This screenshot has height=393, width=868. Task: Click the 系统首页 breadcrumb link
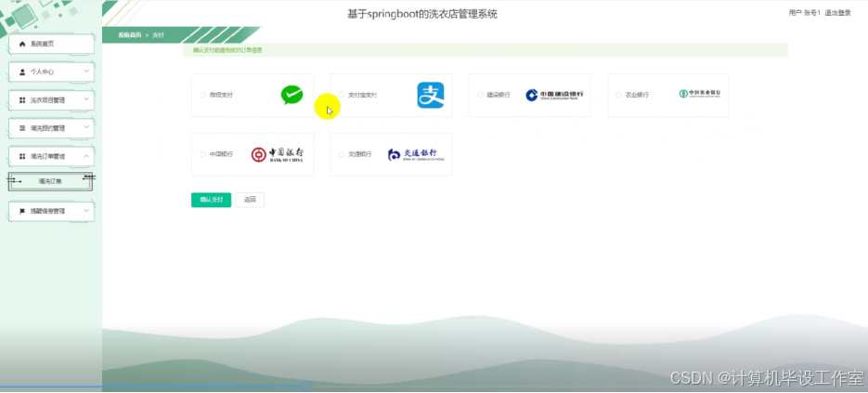130,35
